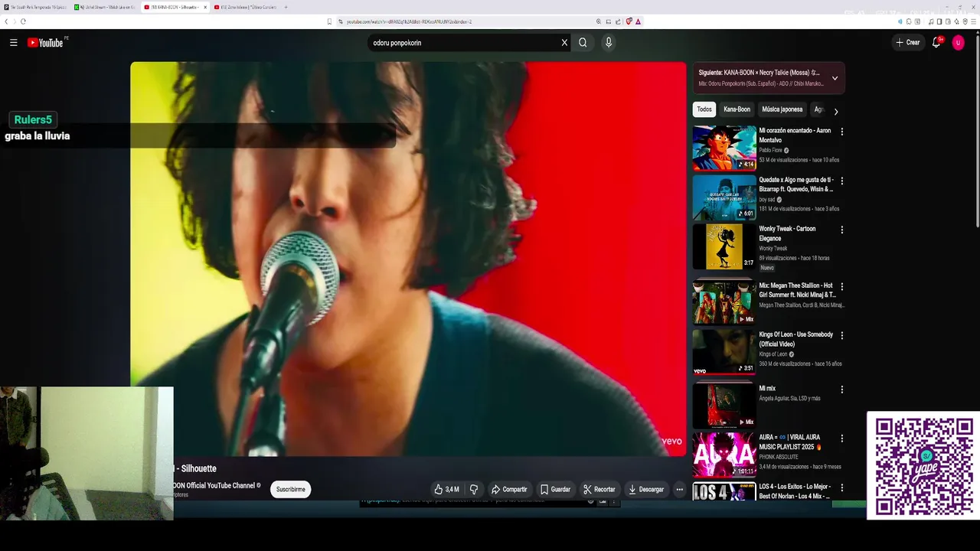Open options for Quedate x Algo video

point(842,181)
